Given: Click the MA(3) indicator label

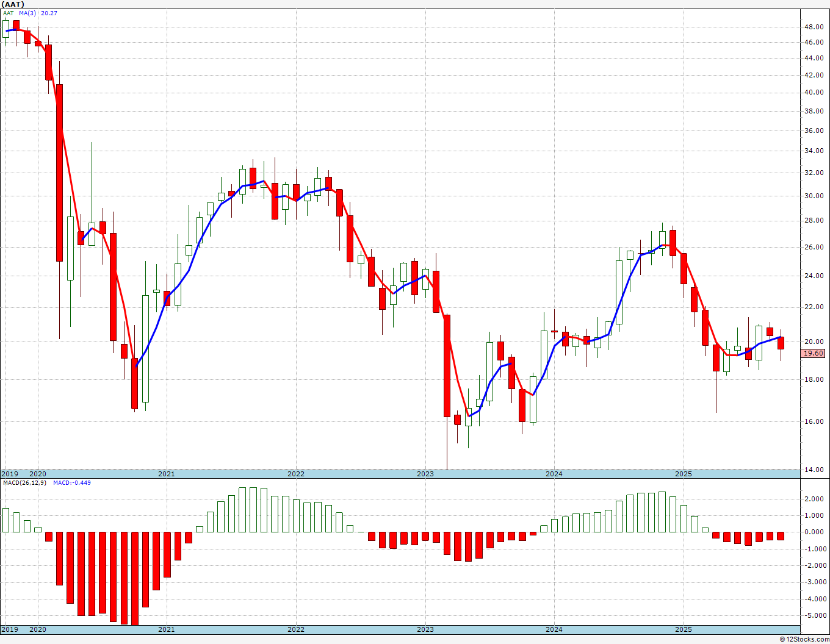Looking at the screenshot, I should pyautogui.click(x=28, y=13).
